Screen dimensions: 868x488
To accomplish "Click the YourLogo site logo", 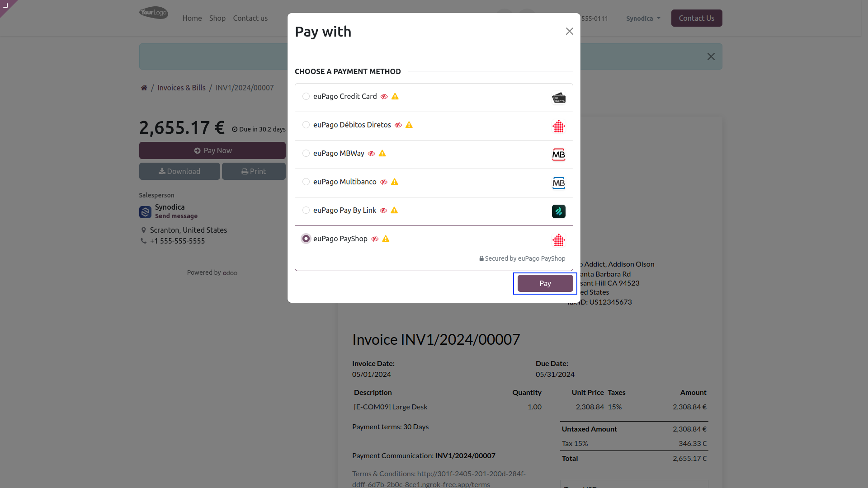I will (x=154, y=13).
